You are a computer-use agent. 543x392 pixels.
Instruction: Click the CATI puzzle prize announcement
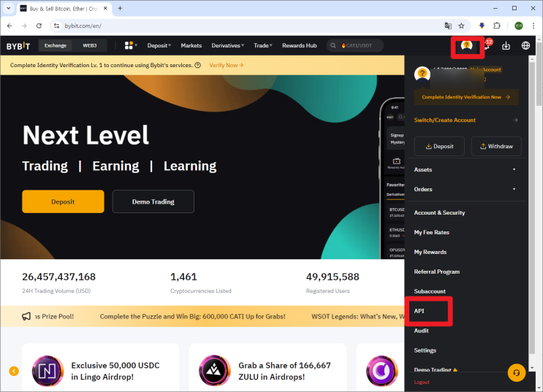pyautogui.click(x=192, y=316)
